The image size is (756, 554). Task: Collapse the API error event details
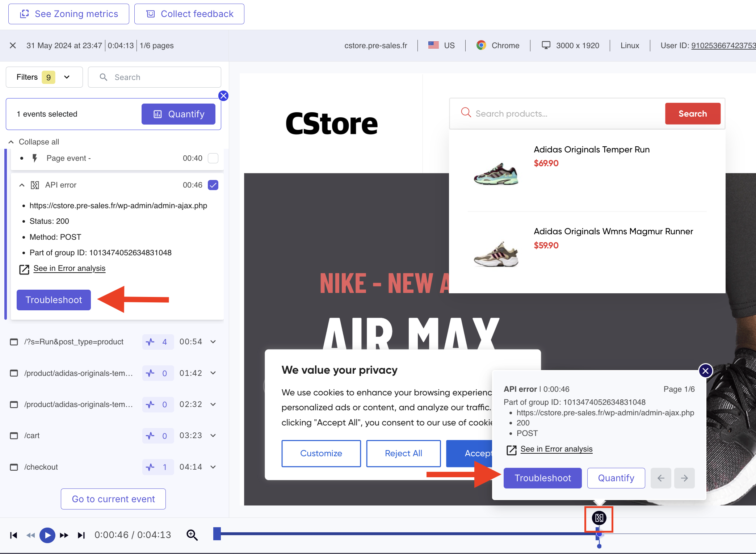point(22,185)
